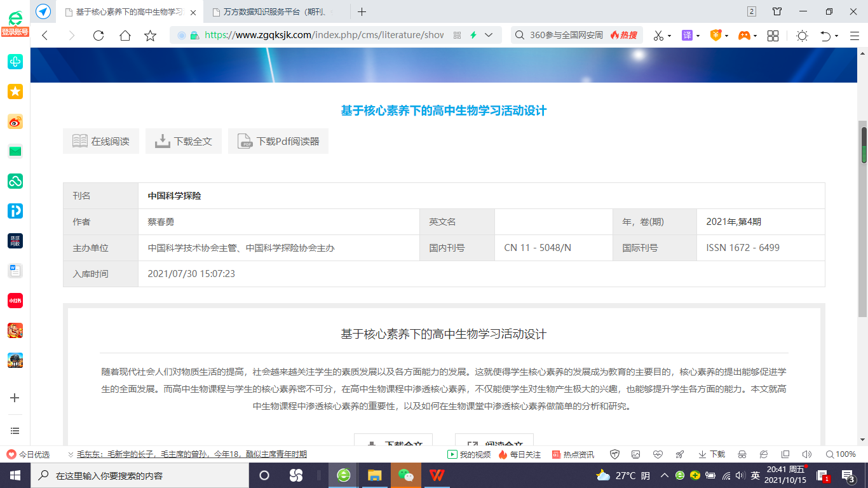Reload the current page
Image resolution: width=868 pixels, height=488 pixels.
98,36
